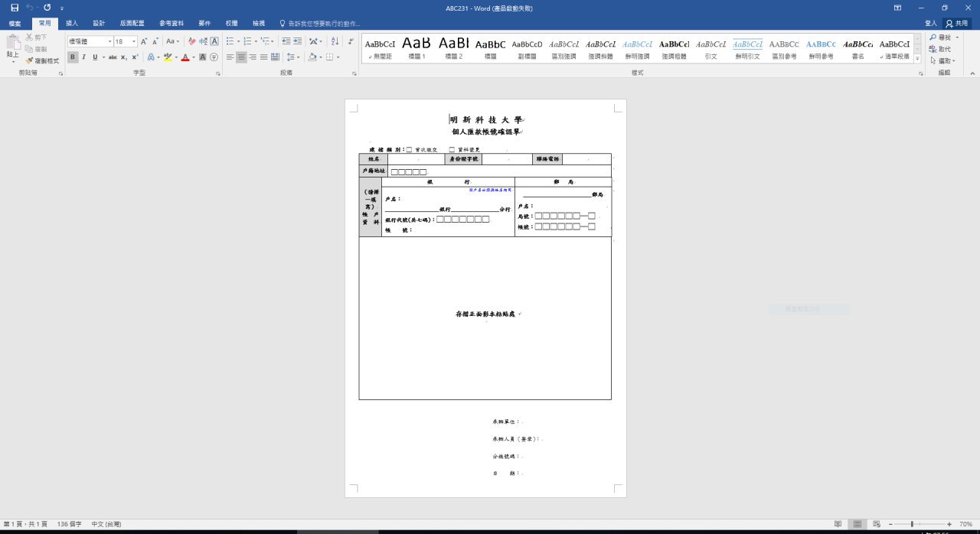Image resolution: width=980 pixels, height=534 pixels.
Task: Decrease font size with the shrink font icon
Action: click(x=155, y=41)
